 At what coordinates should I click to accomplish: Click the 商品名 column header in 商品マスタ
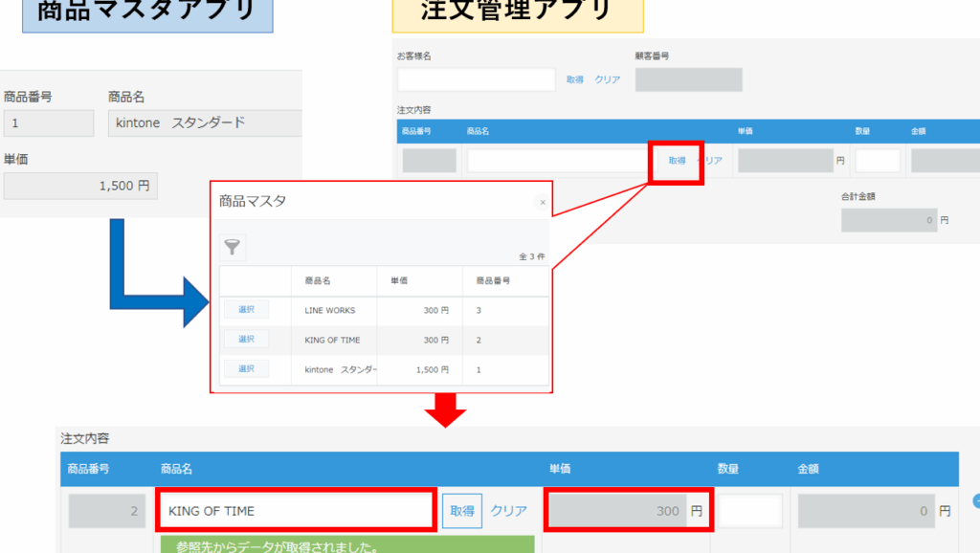pyautogui.click(x=317, y=281)
